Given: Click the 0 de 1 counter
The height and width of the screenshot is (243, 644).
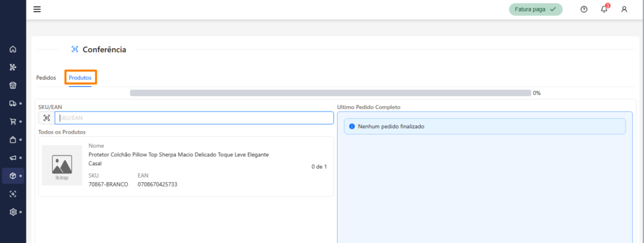Looking at the screenshot, I should point(319,167).
